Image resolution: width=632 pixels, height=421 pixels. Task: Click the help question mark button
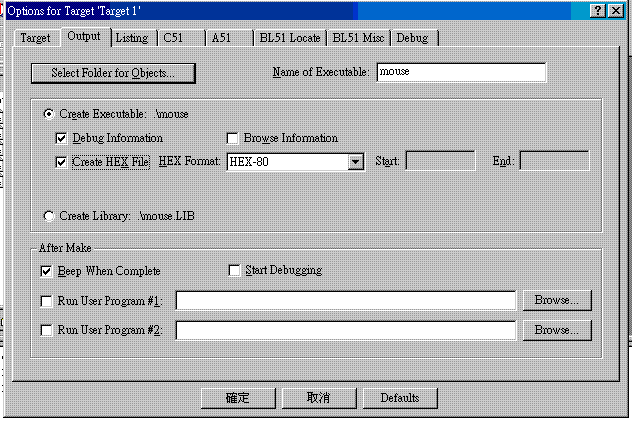597,10
